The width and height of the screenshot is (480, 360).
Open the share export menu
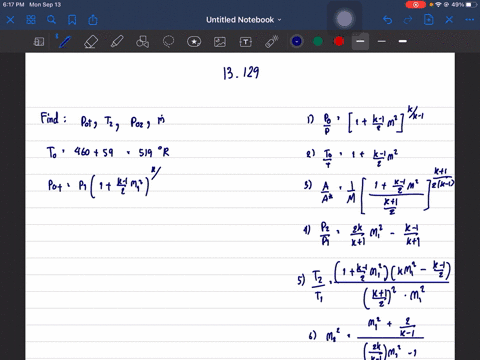point(93,20)
